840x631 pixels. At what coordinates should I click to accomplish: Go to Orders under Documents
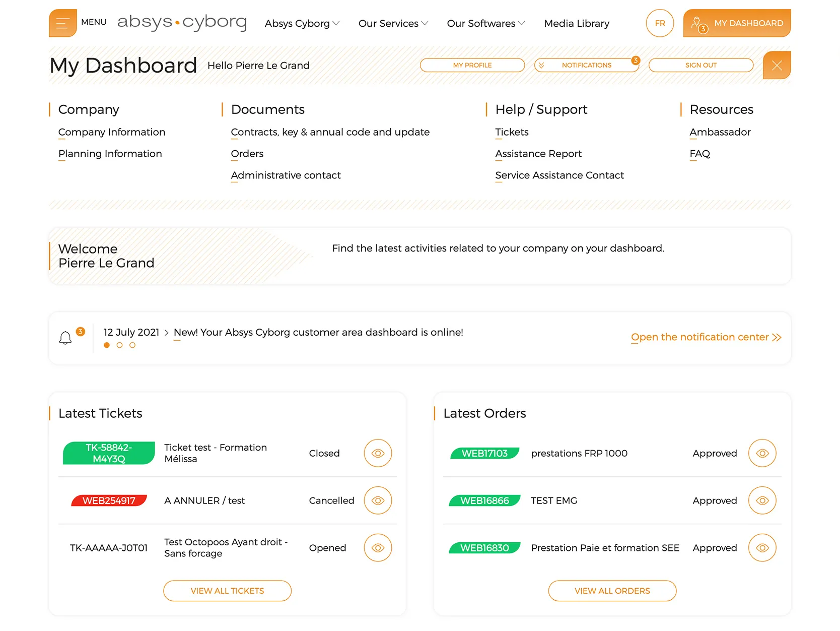click(247, 154)
